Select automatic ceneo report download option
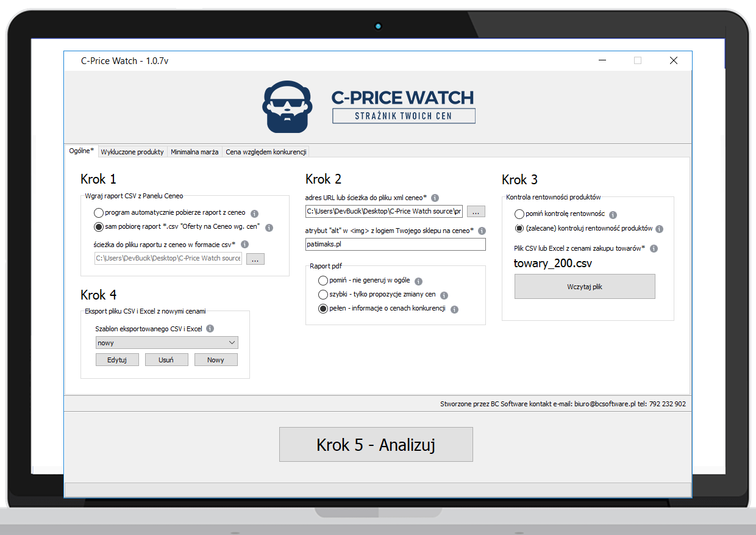The image size is (756, 535). pyautogui.click(x=98, y=213)
